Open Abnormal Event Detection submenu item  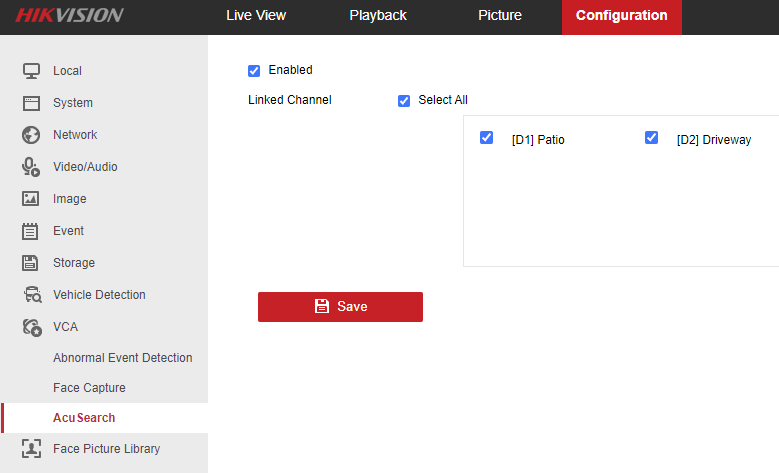point(122,358)
